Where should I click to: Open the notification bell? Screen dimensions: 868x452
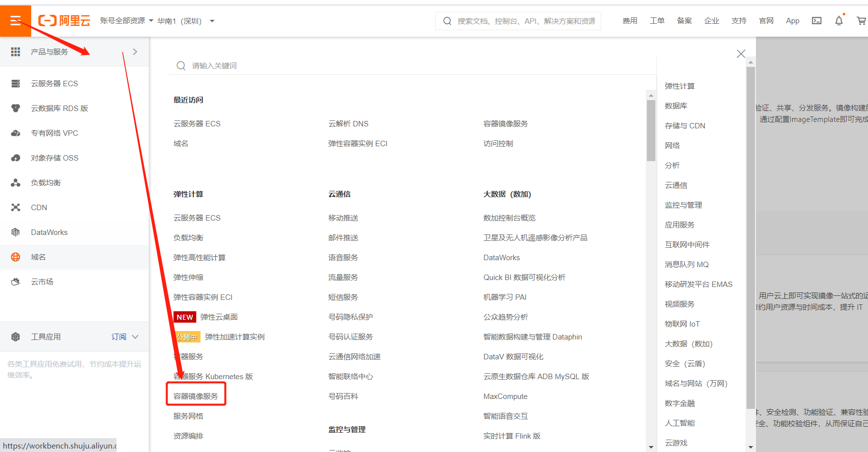839,21
